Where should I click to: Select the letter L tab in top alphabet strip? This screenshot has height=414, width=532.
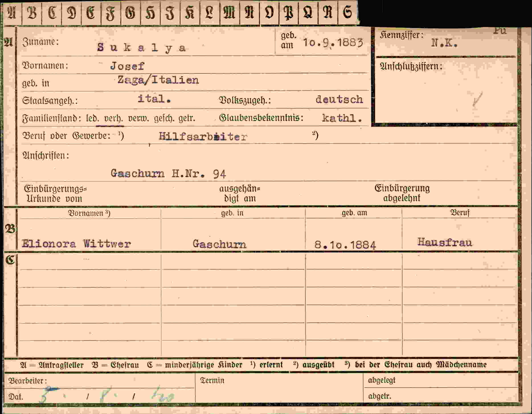tap(210, 13)
